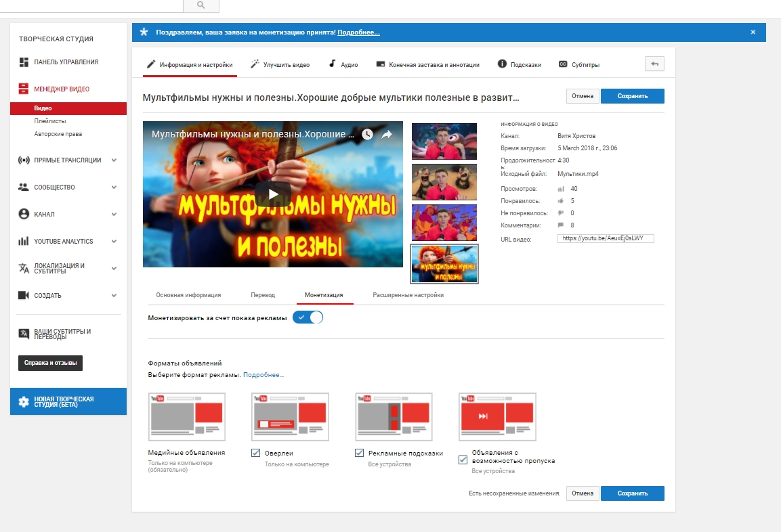
Task: Expand the 'Сообщество' section chevron
Action: 114,187
